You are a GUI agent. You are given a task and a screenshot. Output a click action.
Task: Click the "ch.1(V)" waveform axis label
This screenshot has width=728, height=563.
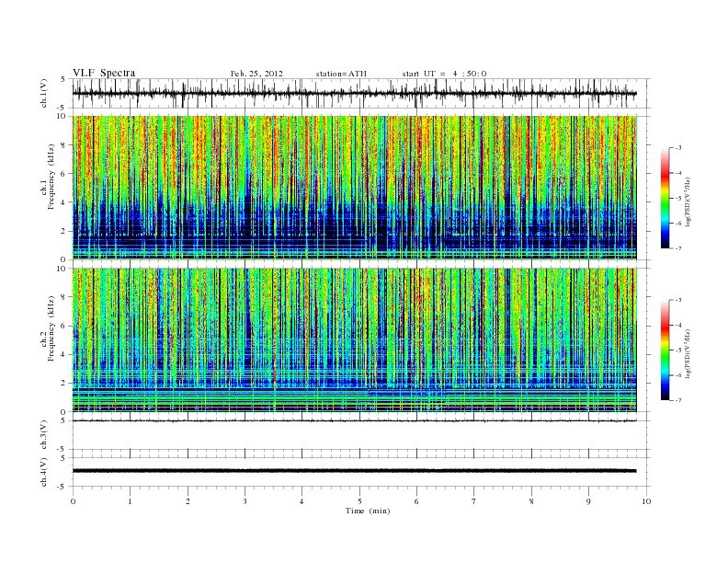tap(43, 93)
